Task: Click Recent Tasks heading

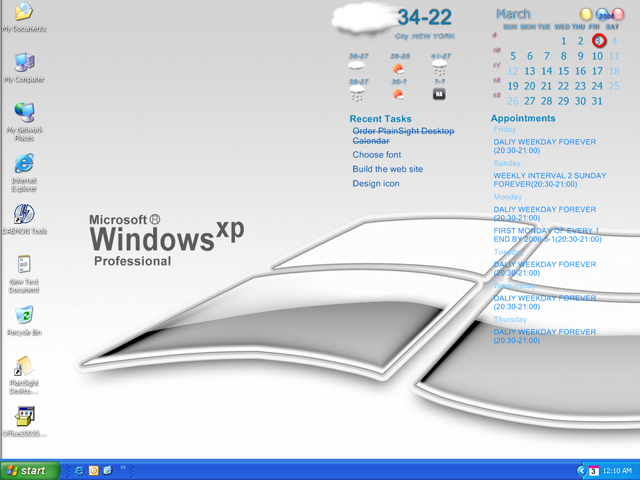Action: point(380,119)
